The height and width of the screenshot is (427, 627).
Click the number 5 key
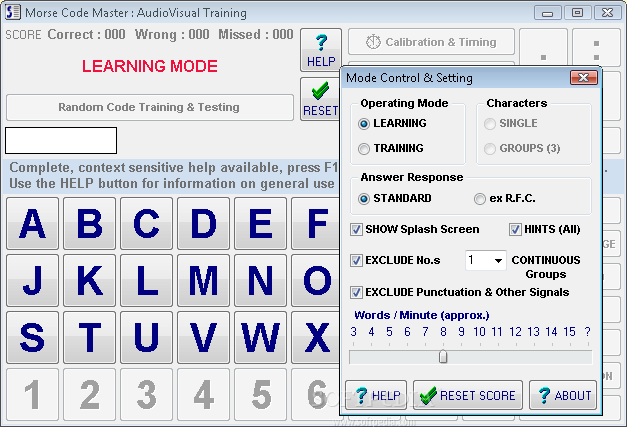(260, 395)
